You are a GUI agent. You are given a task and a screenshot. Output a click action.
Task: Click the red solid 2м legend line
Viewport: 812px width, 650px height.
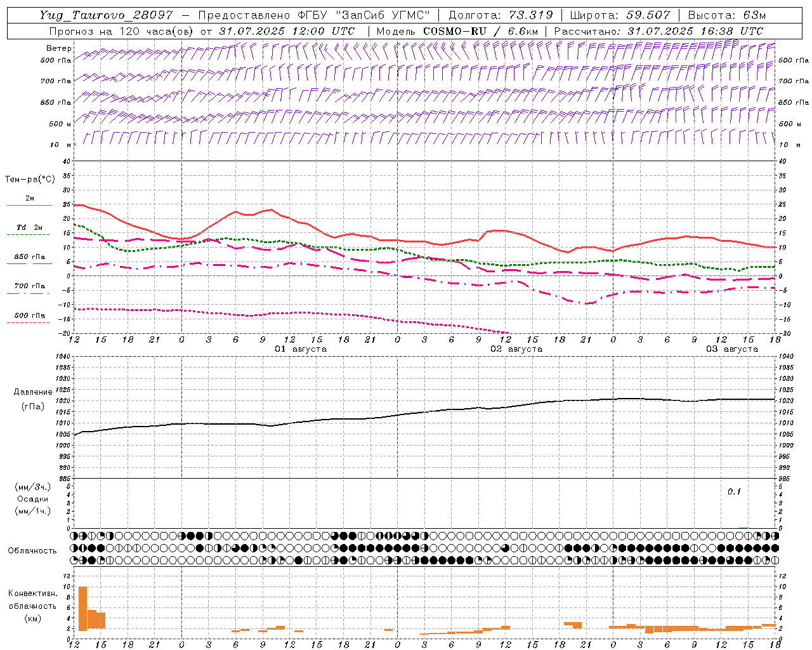(29, 206)
